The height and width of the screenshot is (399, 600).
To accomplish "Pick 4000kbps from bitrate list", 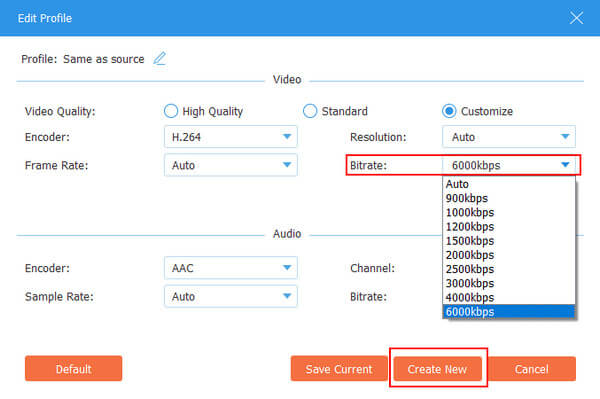I will 509,297.
